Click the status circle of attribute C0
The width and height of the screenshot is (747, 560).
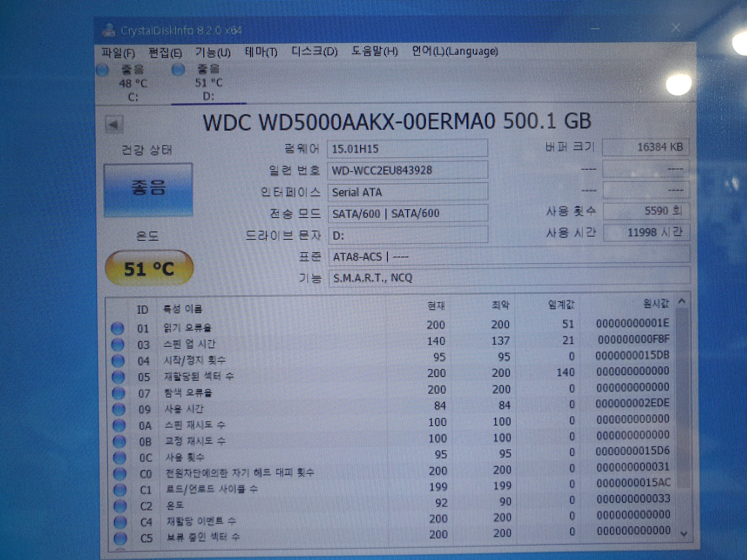[x=119, y=474]
